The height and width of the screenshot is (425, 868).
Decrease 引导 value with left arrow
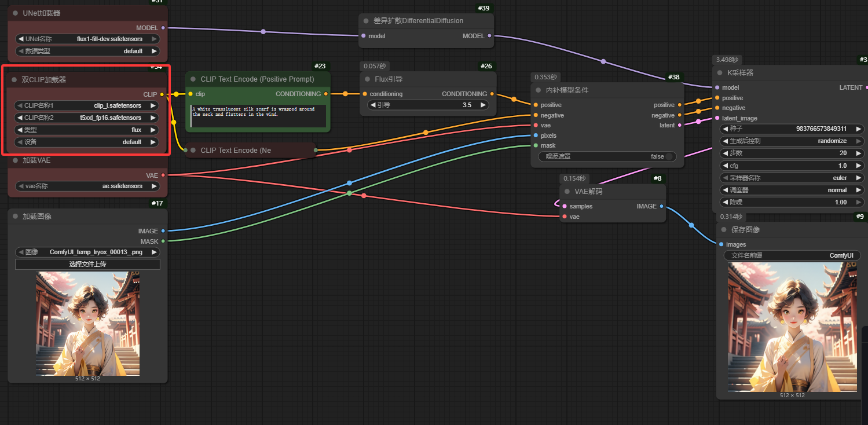tap(373, 105)
